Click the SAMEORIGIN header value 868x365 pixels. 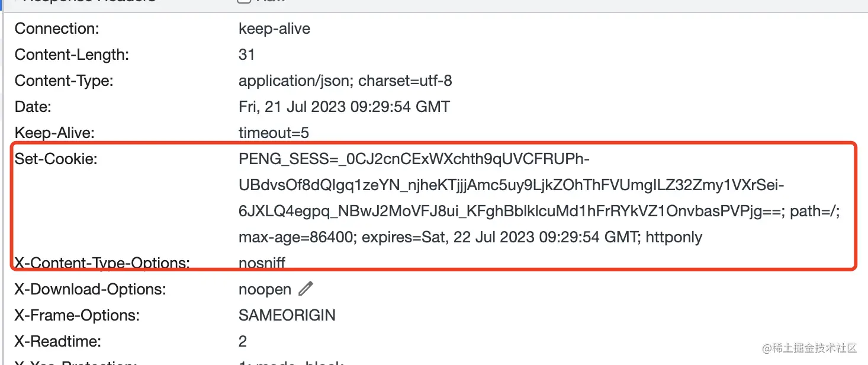point(287,315)
